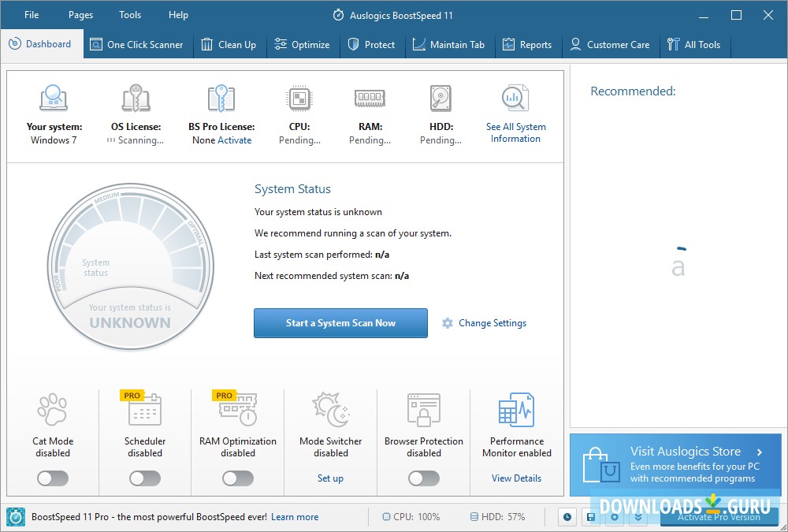This screenshot has height=532, width=788.
Task: Switch to the One Click Scanner tab
Action: pyautogui.click(x=138, y=44)
